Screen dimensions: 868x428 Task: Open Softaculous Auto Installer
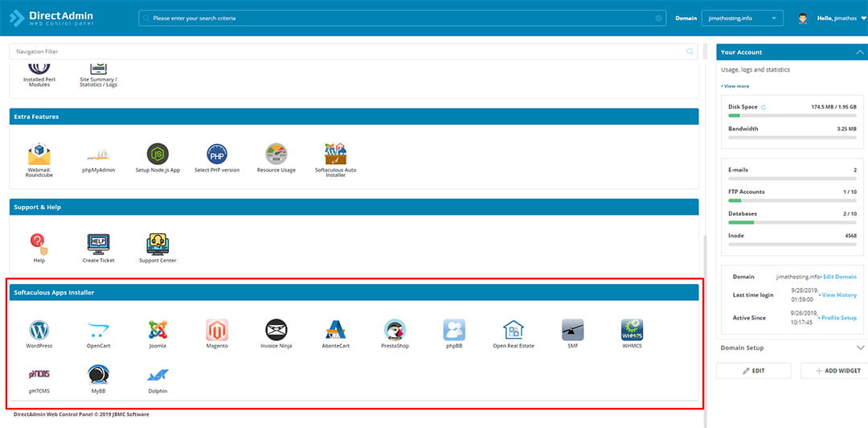[335, 154]
